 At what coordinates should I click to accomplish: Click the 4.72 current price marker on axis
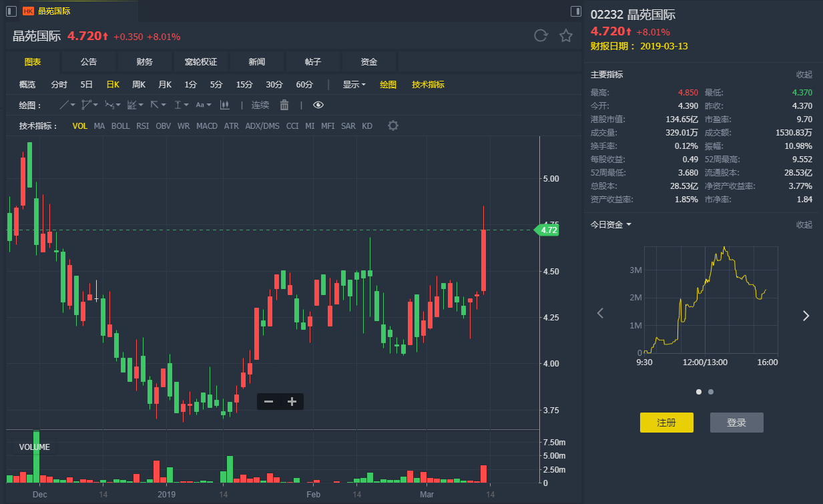click(x=548, y=230)
